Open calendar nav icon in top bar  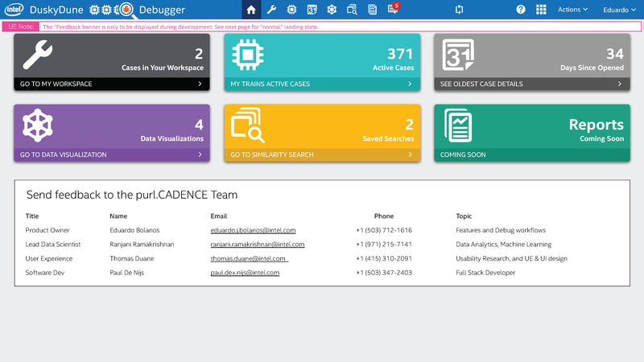[312, 10]
